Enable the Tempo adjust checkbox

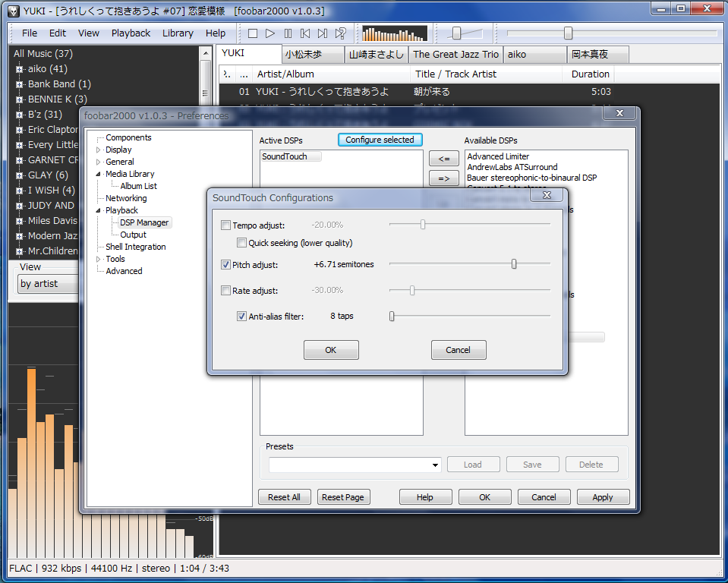tap(225, 225)
